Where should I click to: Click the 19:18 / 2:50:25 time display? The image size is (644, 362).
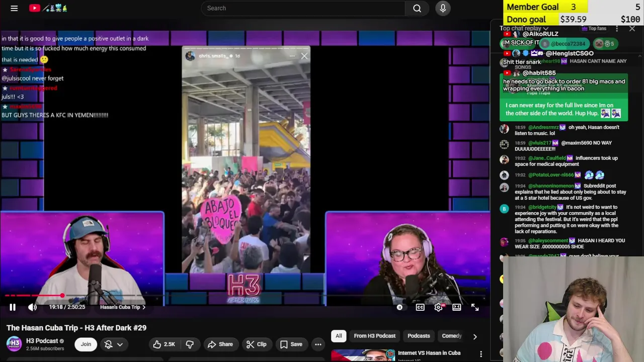pyautogui.click(x=67, y=307)
